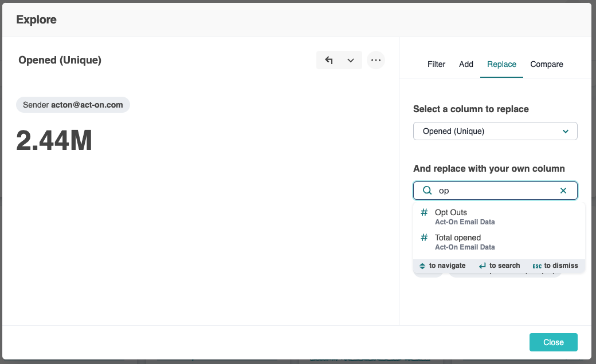Viewport: 596px width, 364px height.
Task: Click the Sender acton@act-on.com filter chip
Action: (x=73, y=105)
